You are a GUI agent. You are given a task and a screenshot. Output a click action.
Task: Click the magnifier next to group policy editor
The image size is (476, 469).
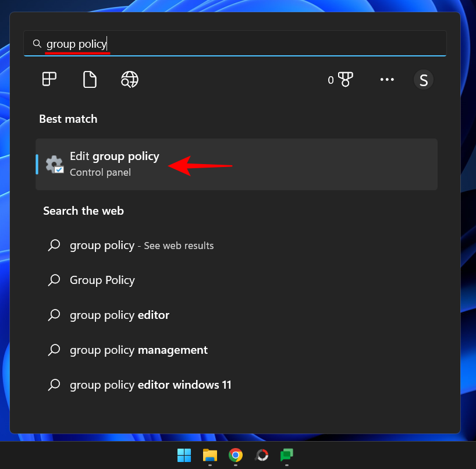click(54, 315)
